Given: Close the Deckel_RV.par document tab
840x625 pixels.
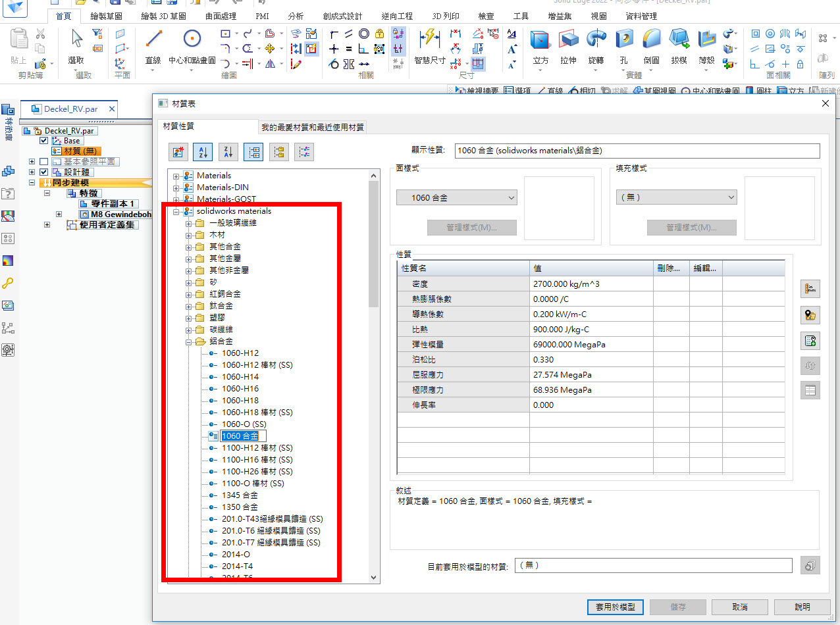Looking at the screenshot, I should pyautogui.click(x=112, y=109).
